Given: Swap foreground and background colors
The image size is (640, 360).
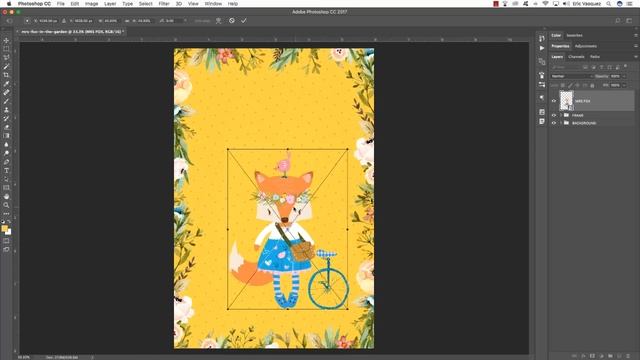Looking at the screenshot, I should pos(9,222).
